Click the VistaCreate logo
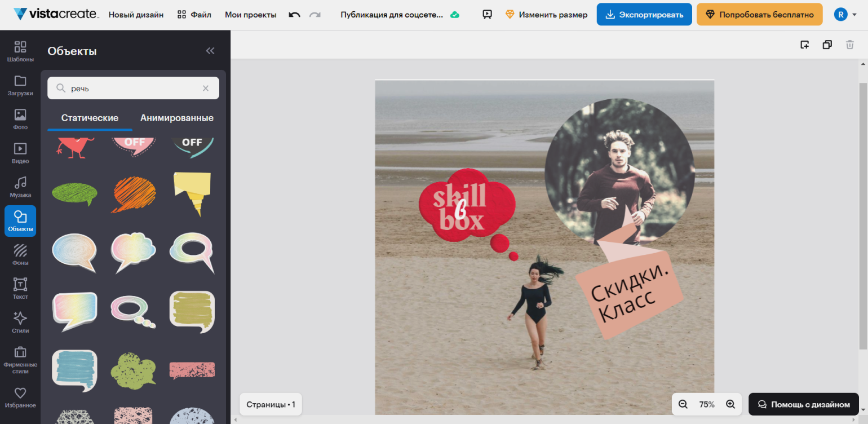This screenshot has height=424, width=868. pos(56,15)
